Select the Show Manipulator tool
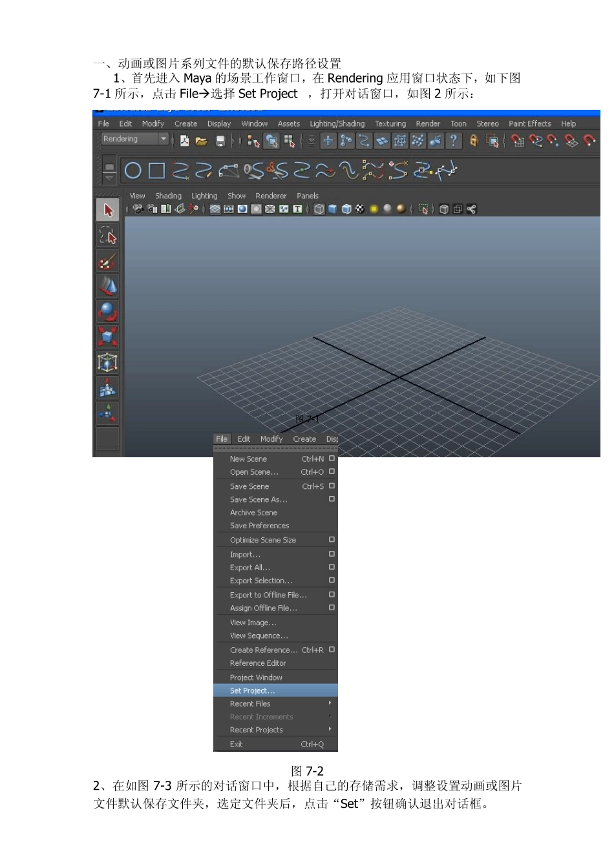Viewport: 614px width, 868px height. pos(108,413)
